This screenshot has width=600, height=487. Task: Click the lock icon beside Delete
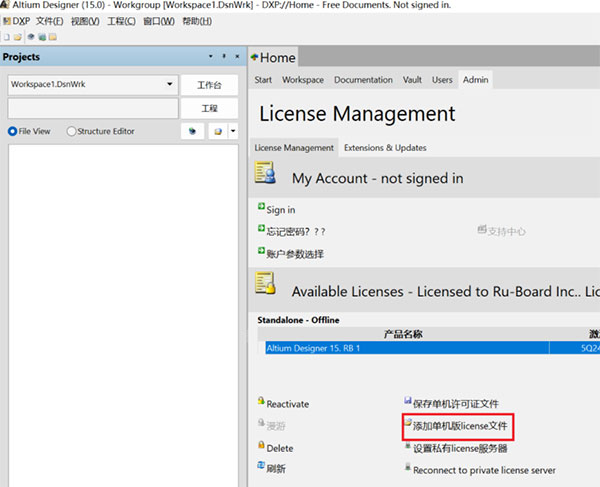pos(261,445)
